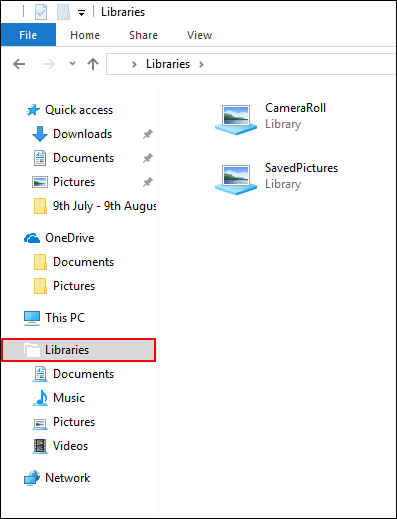The image size is (397, 519).
Task: Click the New folder quick access toolbar icon
Action: (63, 12)
